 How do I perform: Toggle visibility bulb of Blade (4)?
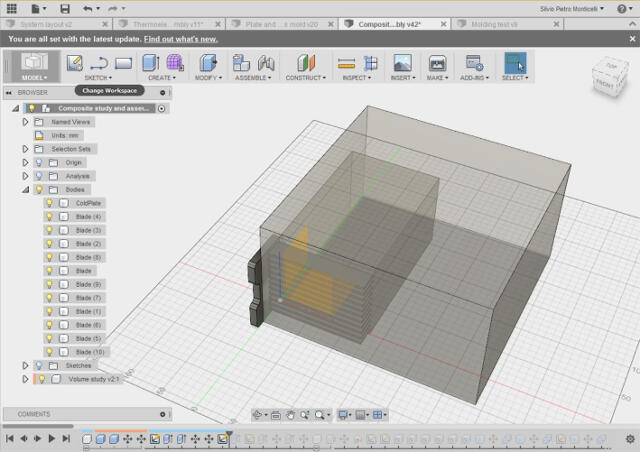pyautogui.click(x=49, y=216)
